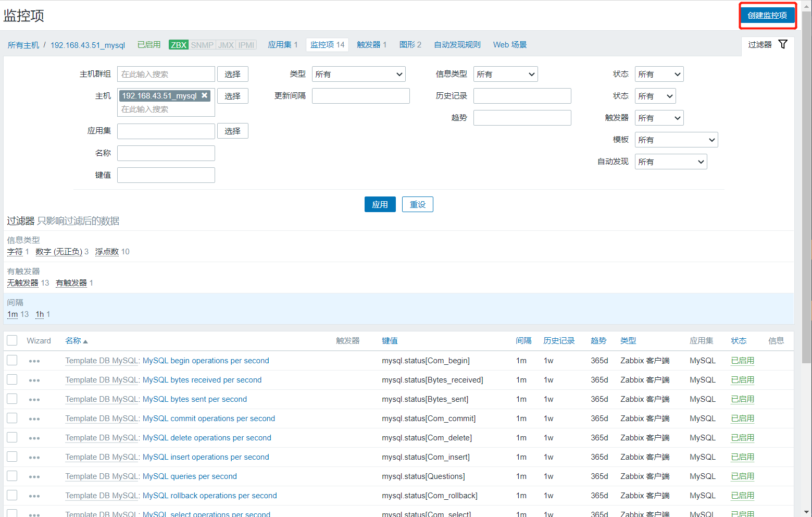
Task: Filter by 有触发器 subfilter
Action: 71,283
